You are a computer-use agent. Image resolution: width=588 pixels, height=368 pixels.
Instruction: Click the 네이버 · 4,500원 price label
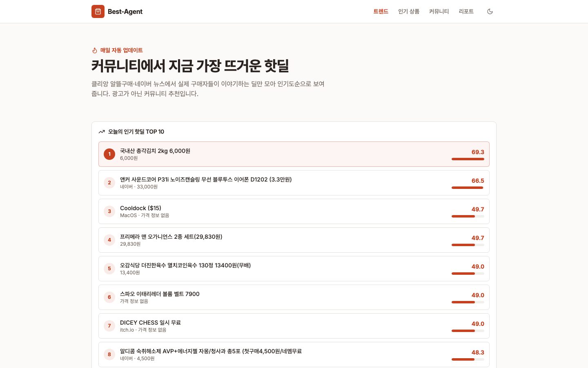(137, 359)
